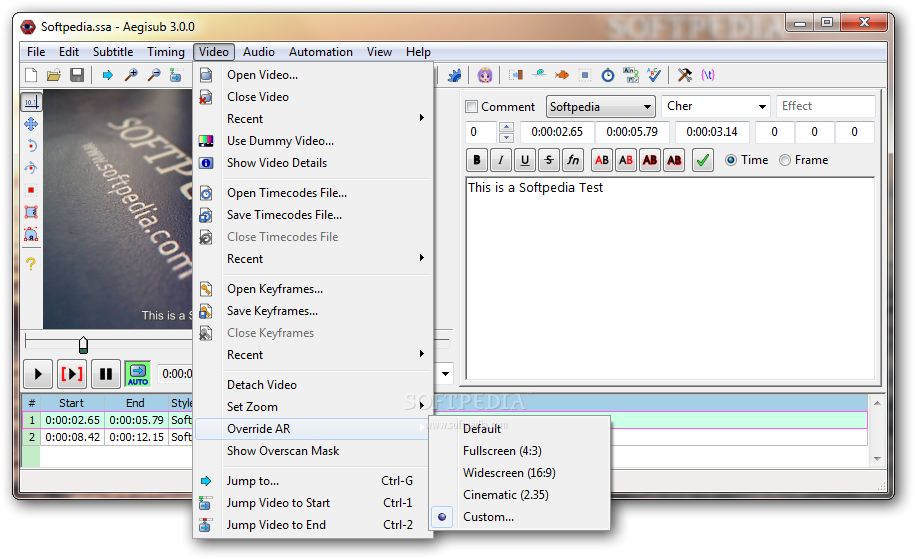This screenshot has height=559, width=915.
Task: Click the Effect input field
Action: (826, 107)
